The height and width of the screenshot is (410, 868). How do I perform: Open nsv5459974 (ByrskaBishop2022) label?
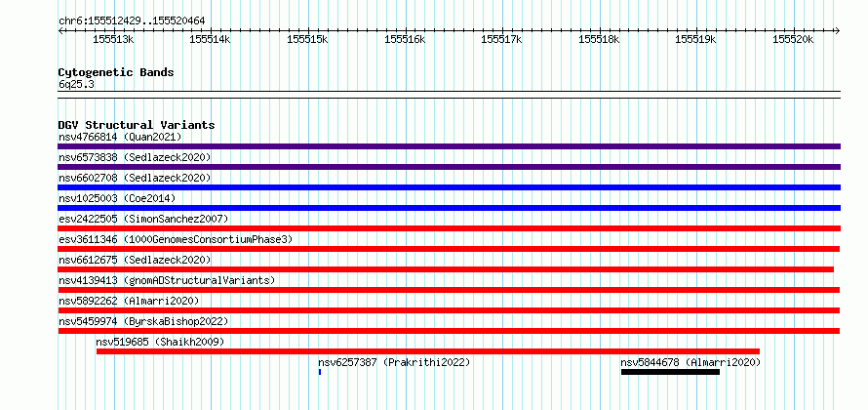(143, 321)
